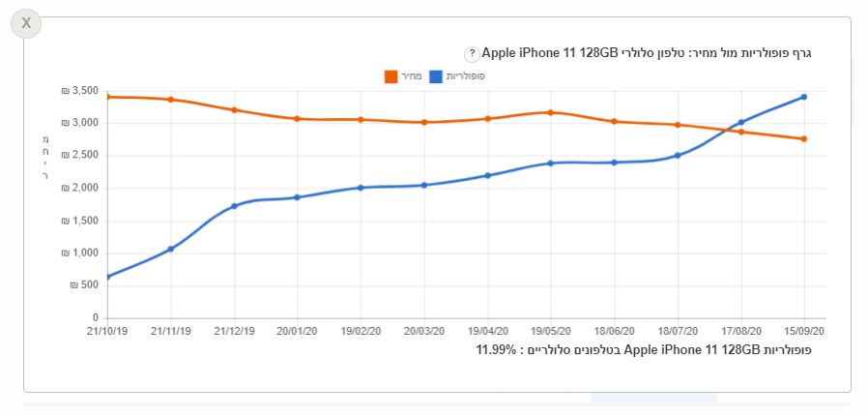This screenshot has height=417, width=868.
Task: Open the question mark help icon
Action: coord(471,54)
